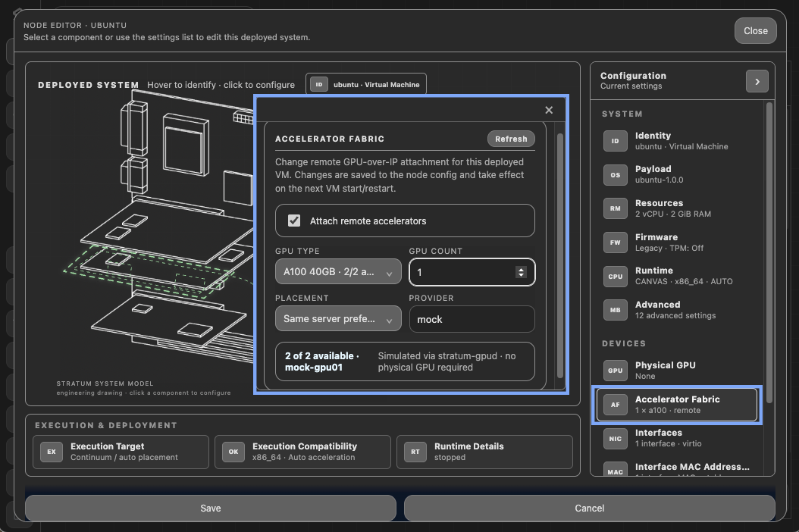
Task: Click the 'DEVICES' section label
Action: (624, 343)
